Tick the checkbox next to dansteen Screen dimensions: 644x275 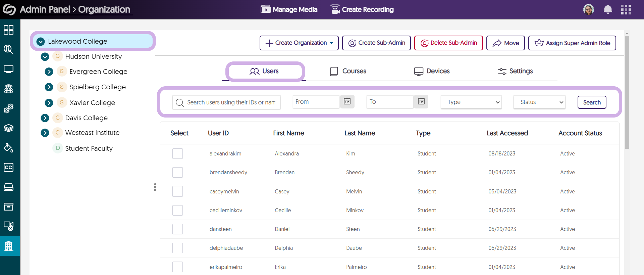click(x=177, y=229)
